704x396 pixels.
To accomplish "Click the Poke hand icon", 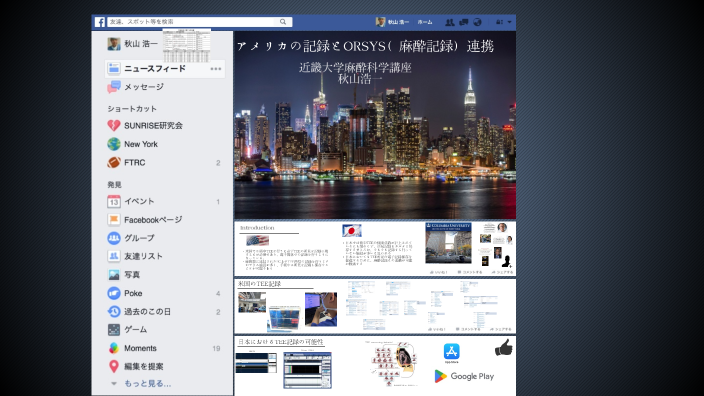I will click(114, 293).
